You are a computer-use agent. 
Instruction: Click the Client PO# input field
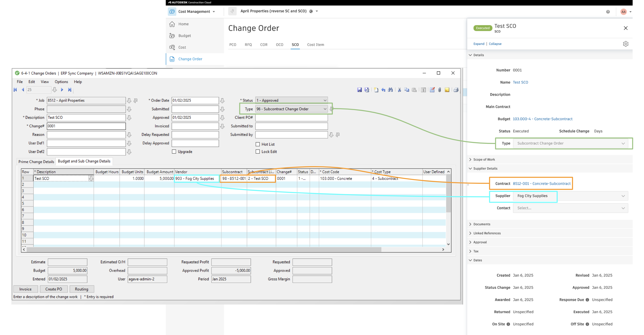(x=292, y=118)
